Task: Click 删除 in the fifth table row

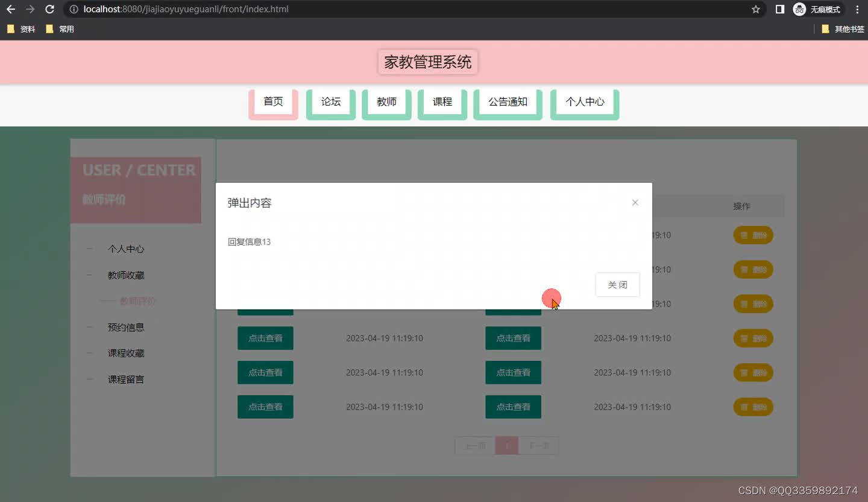Action: (x=753, y=373)
